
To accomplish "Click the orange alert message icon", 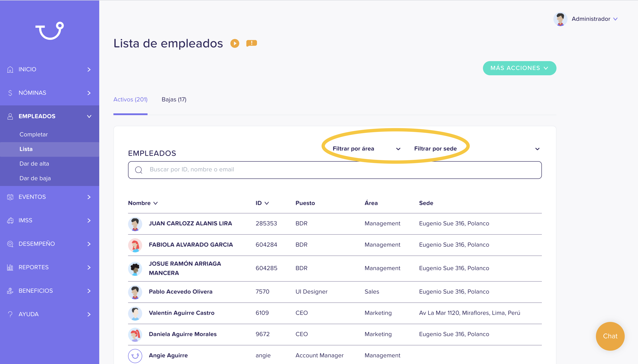I will click(x=251, y=43).
